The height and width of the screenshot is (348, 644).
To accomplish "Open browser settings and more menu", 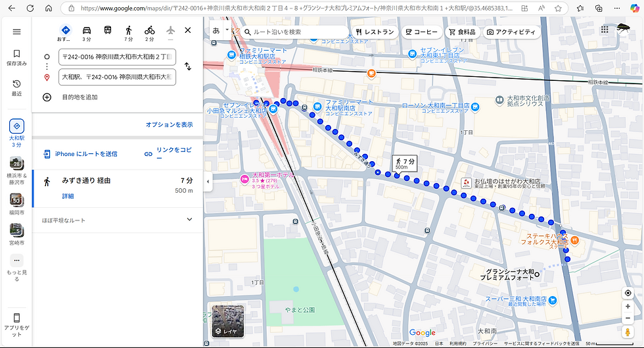I will coord(617,9).
